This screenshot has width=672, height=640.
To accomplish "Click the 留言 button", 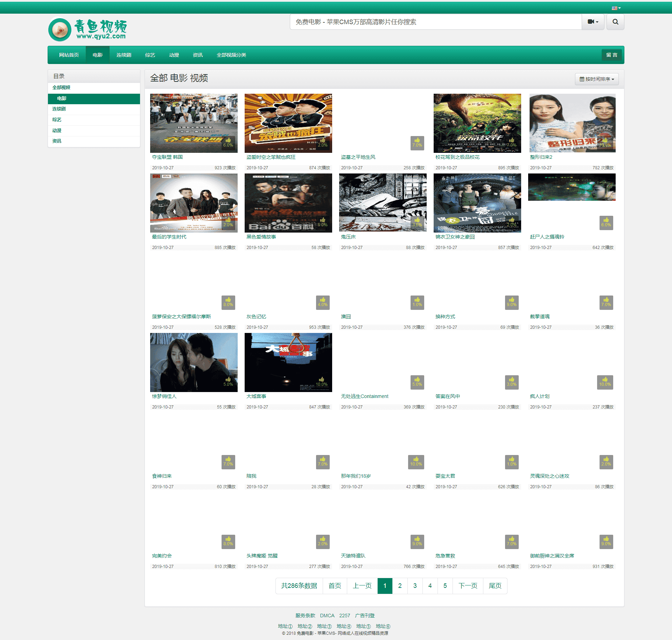I will [x=611, y=55].
